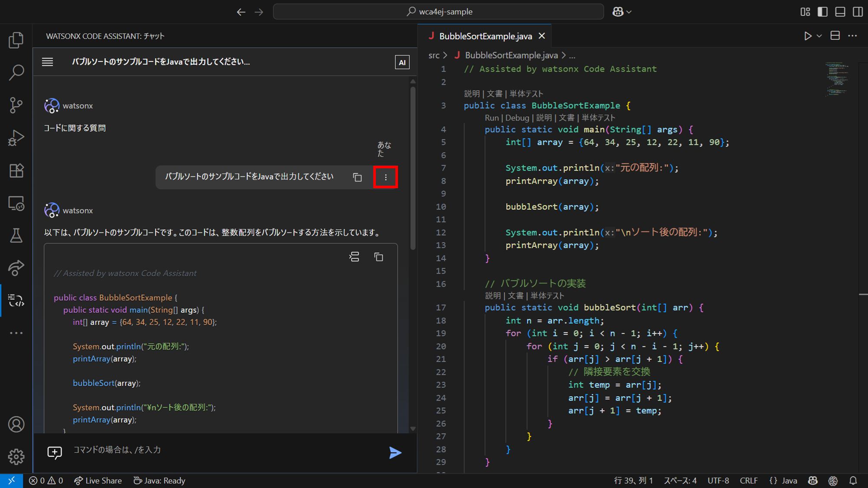Click the chat message input field
868x488 pixels.
226,450
